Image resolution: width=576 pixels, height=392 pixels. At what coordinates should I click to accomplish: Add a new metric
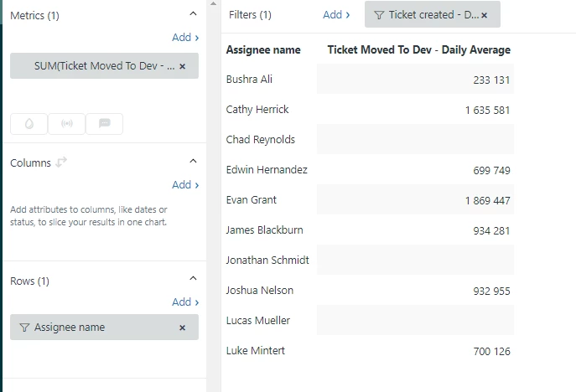[x=185, y=38]
